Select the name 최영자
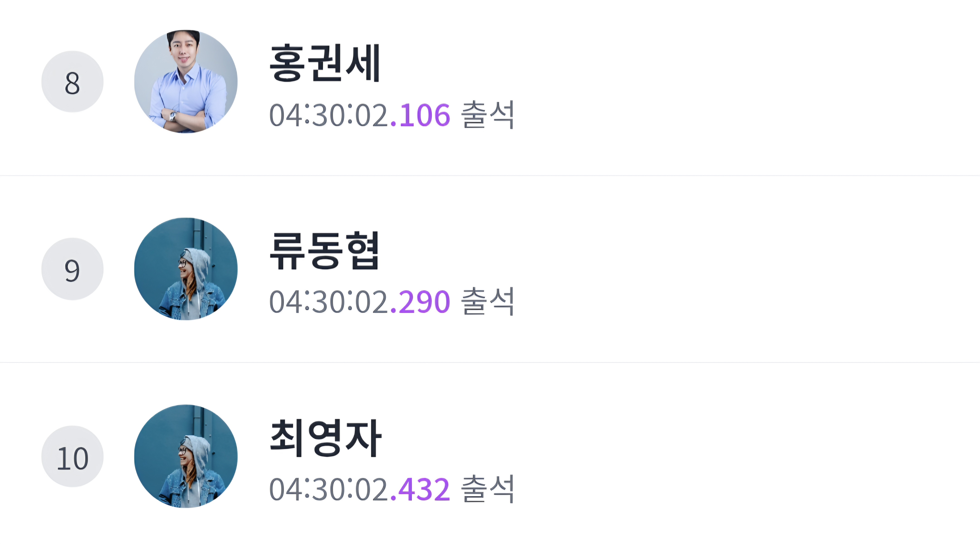 pyautogui.click(x=325, y=435)
